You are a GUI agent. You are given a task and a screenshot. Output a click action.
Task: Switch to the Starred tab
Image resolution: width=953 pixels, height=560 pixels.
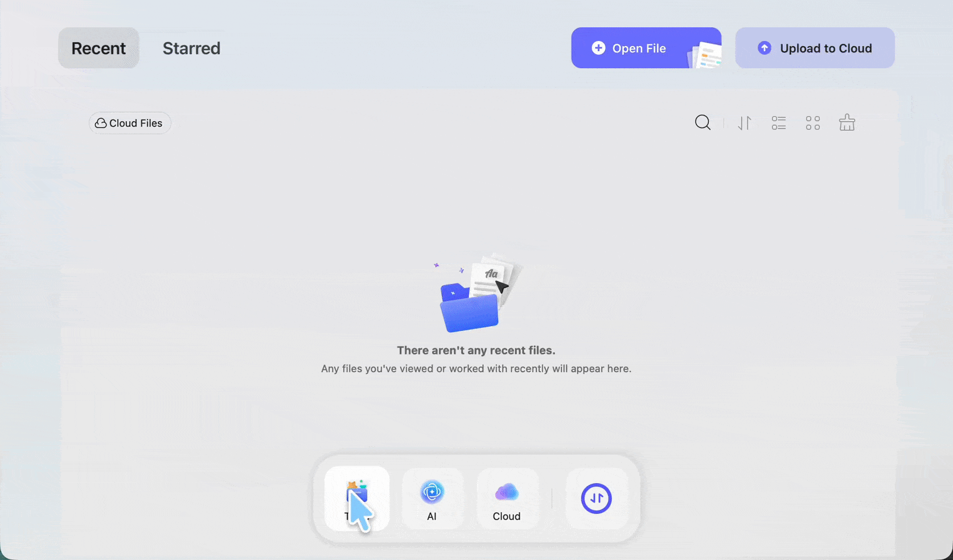point(191,48)
